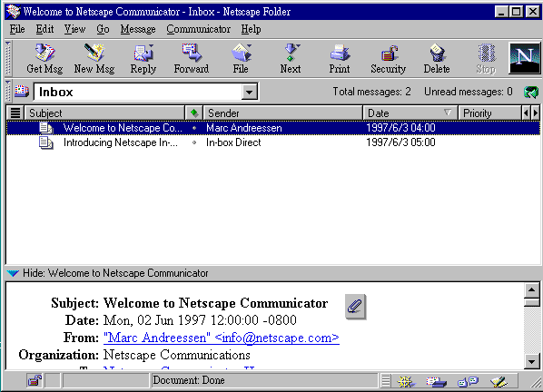The image size is (543, 392).
Task: Click date 1997/6/3 04:00
Action: [x=400, y=128]
